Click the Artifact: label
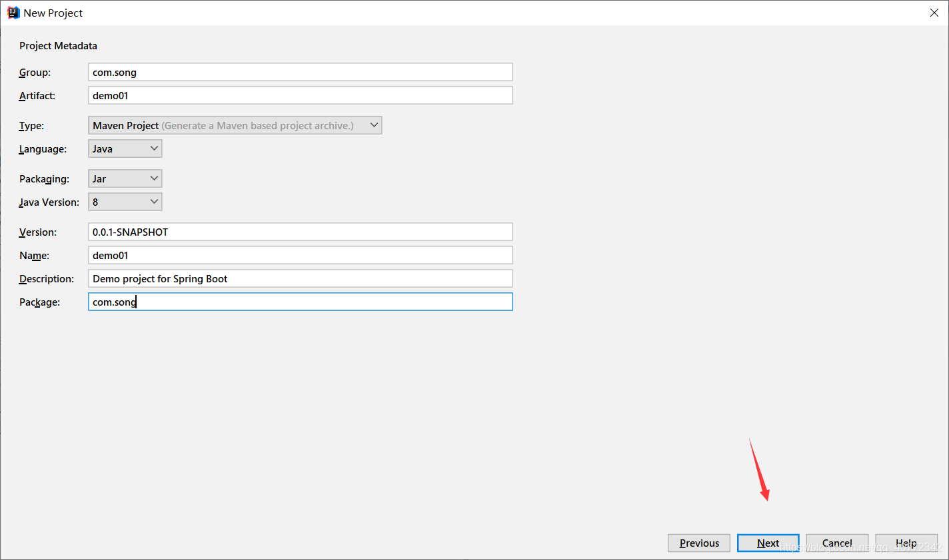 (x=37, y=96)
